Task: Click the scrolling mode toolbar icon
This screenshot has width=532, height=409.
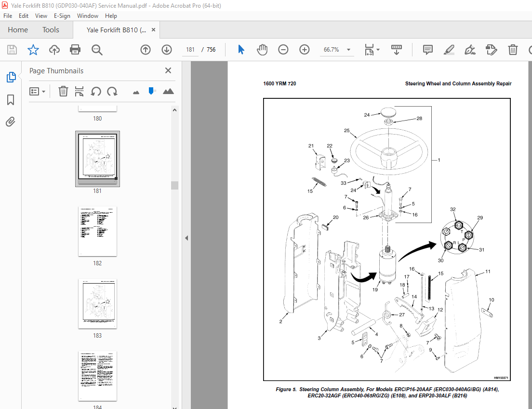Action: [396, 50]
